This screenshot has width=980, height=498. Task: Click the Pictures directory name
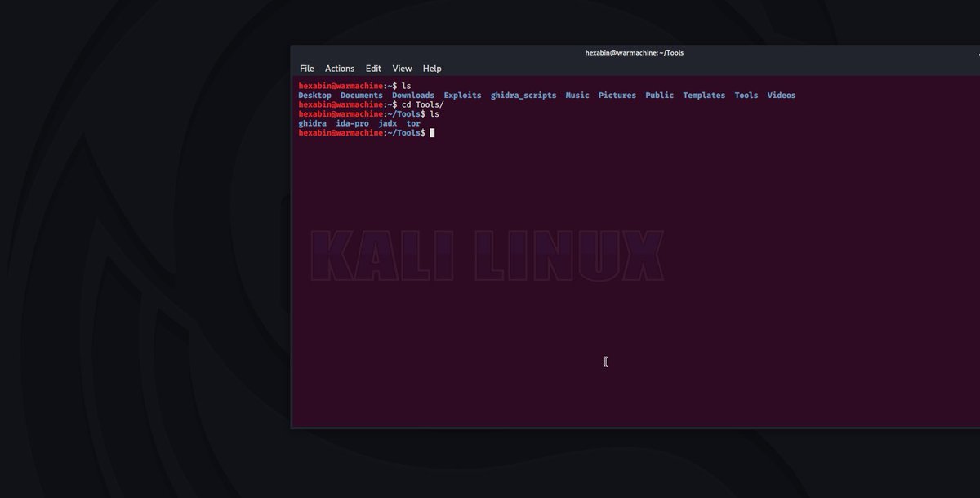(x=617, y=96)
